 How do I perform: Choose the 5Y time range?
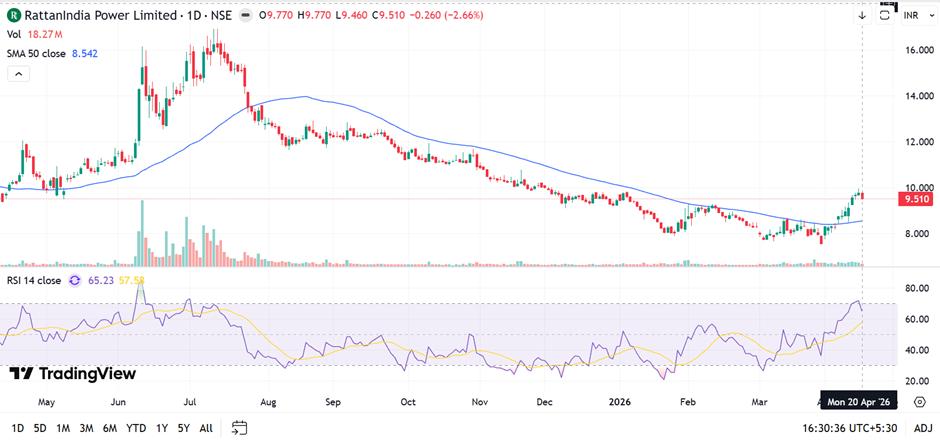[181, 428]
